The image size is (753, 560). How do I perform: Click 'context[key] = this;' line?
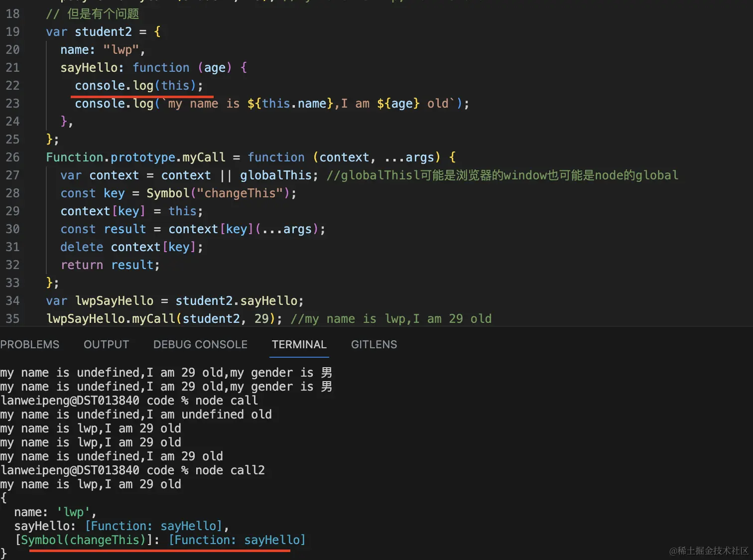coord(131,211)
